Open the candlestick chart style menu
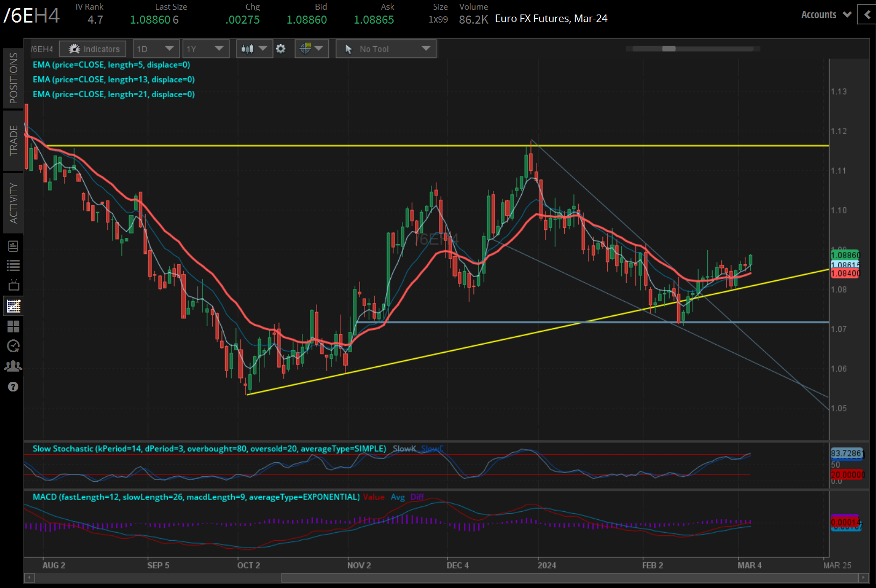 254,49
